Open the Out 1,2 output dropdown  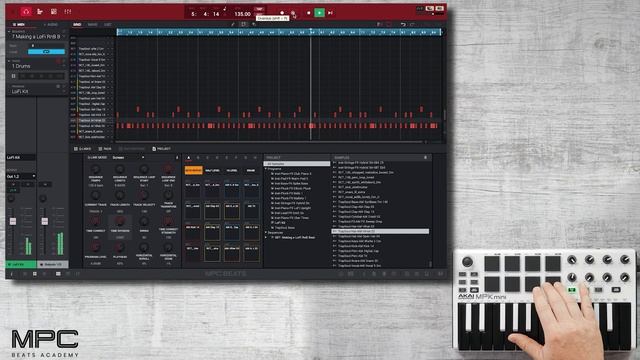(21, 176)
